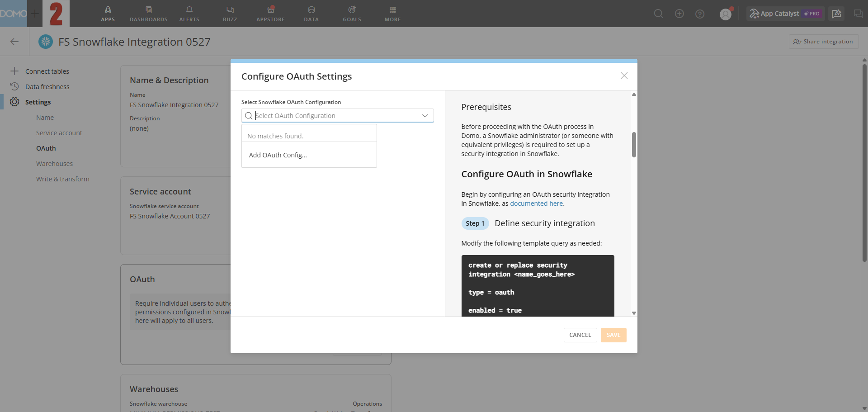Screen dimensions: 868x412
Task: Click the 'Prerequisites' heading
Action: coord(486,107)
